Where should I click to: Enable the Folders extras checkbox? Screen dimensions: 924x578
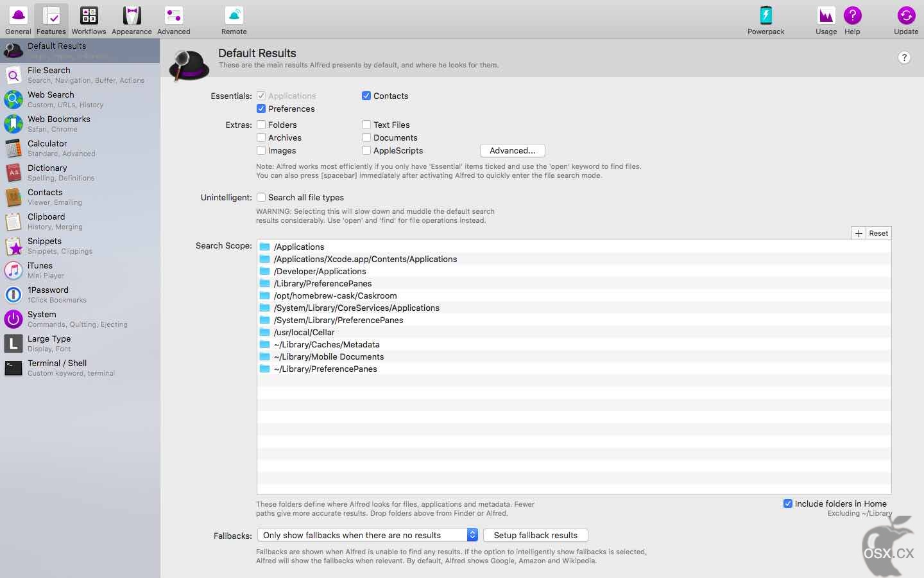[261, 125]
